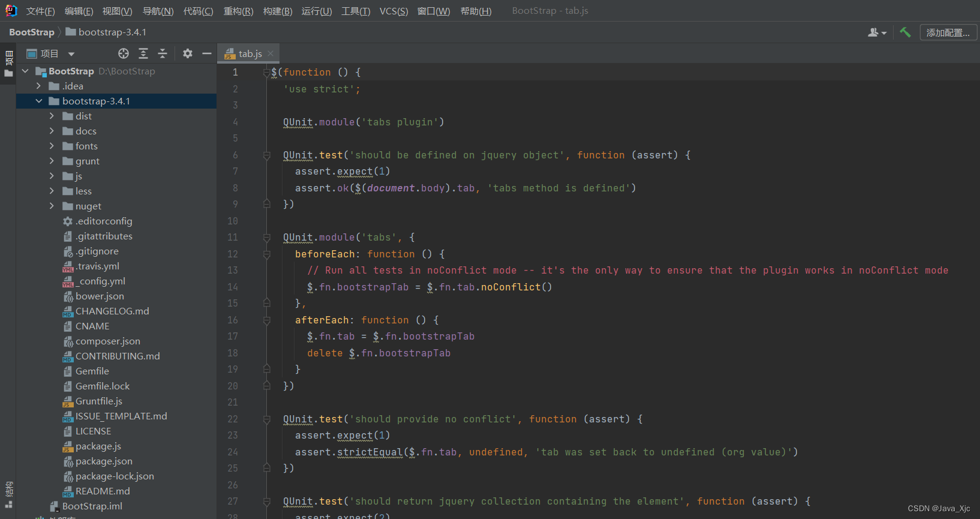Viewport: 980px width, 519px height.
Task: Open the 编辑(E) menu
Action: (79, 11)
